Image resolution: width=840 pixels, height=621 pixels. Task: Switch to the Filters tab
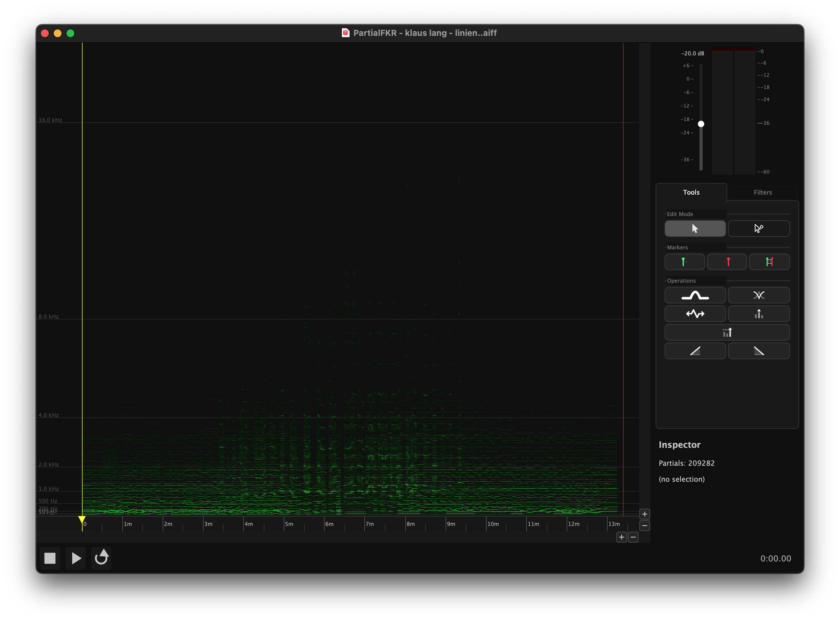762,192
